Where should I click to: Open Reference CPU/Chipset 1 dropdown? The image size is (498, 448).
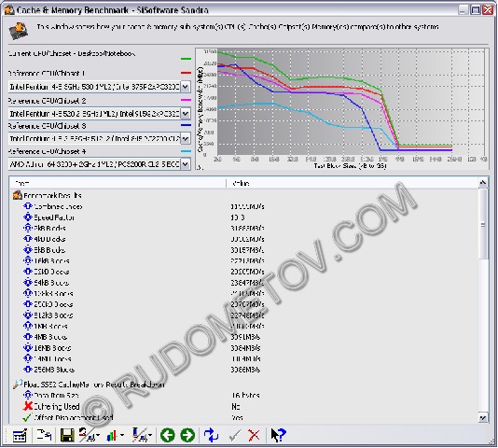click(x=186, y=87)
